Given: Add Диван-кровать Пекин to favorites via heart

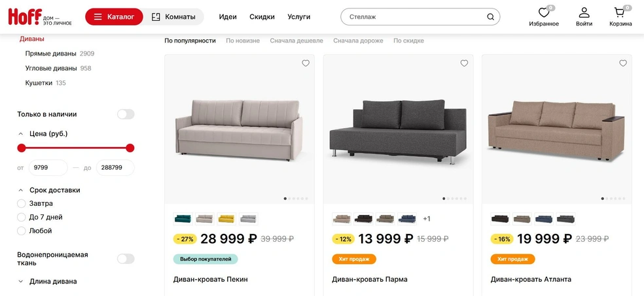Looking at the screenshot, I should [306, 63].
